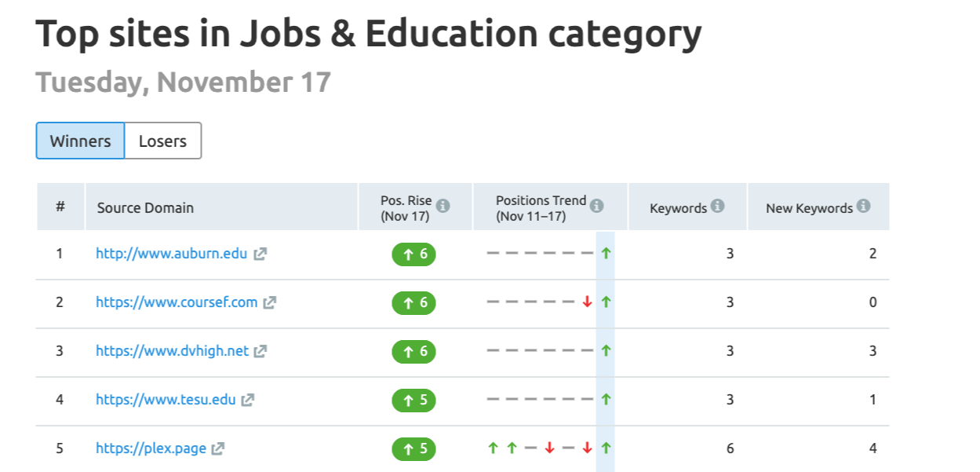Open the http://www.auburn.edu link
This screenshot has height=472, width=980.
(171, 254)
